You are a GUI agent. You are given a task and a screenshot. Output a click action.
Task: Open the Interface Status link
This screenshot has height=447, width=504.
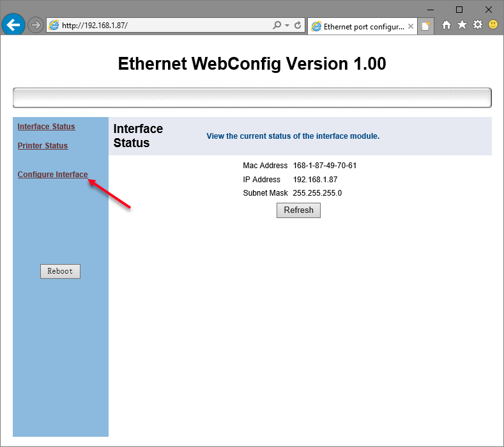click(46, 127)
